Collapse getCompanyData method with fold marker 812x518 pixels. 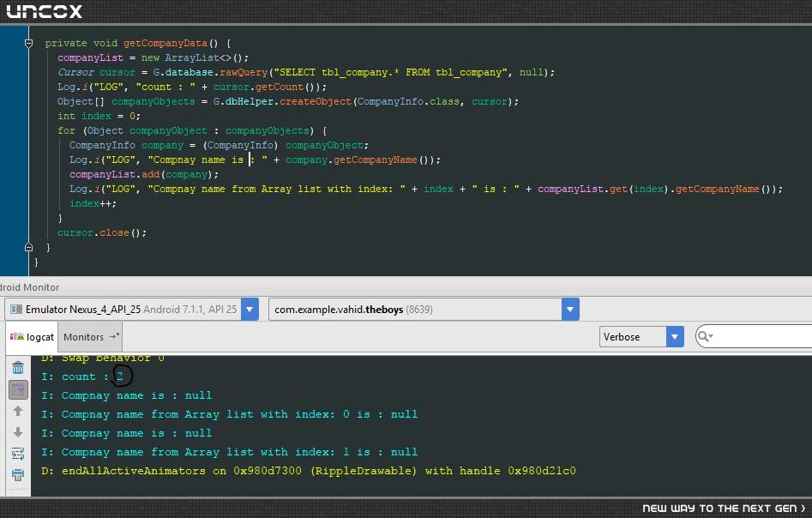click(x=29, y=43)
